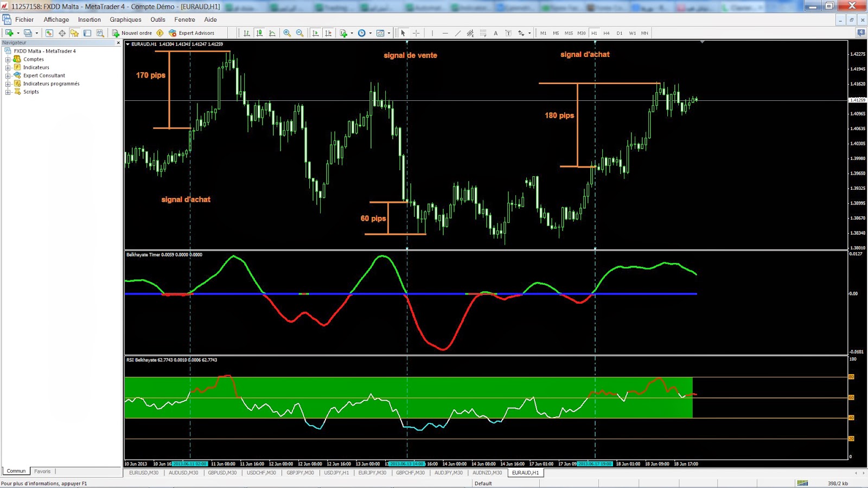Expand the Scripts tree node
The image size is (868, 488).
tap(8, 92)
